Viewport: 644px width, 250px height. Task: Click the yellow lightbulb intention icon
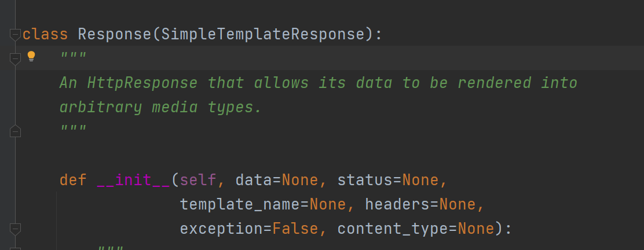pyautogui.click(x=31, y=56)
